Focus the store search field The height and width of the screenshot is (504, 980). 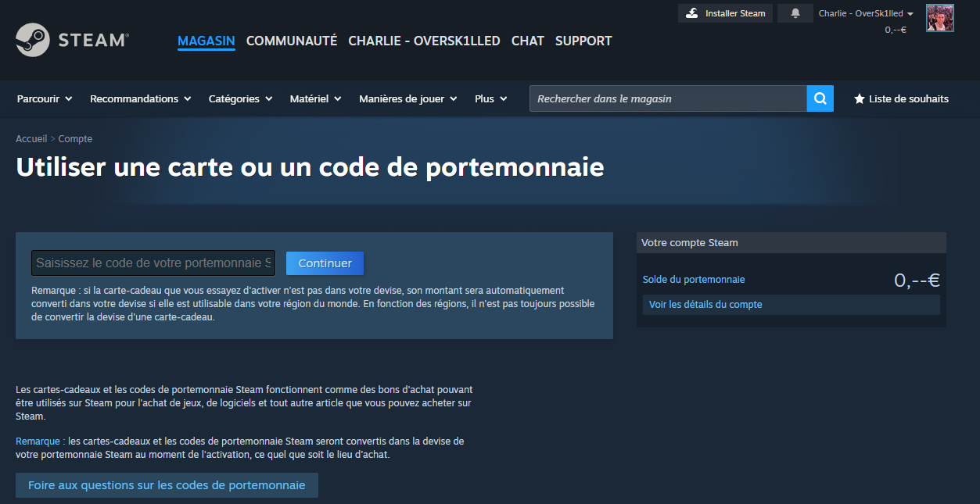tap(668, 98)
